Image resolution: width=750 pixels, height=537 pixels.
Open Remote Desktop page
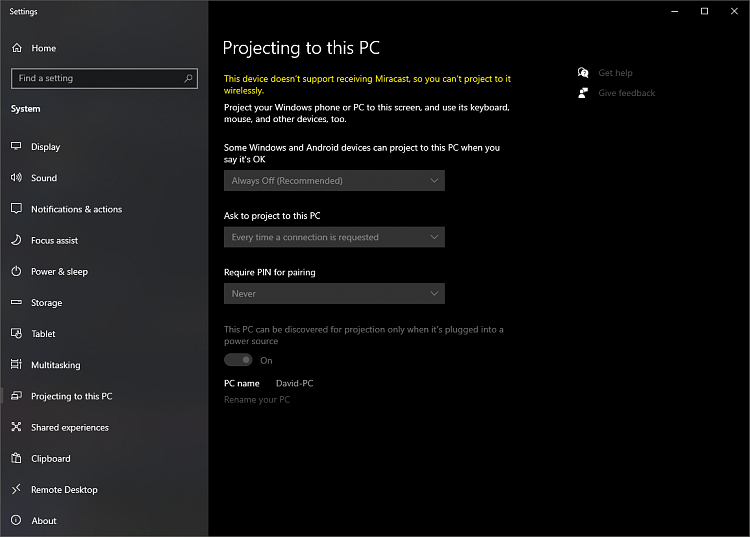click(x=64, y=490)
